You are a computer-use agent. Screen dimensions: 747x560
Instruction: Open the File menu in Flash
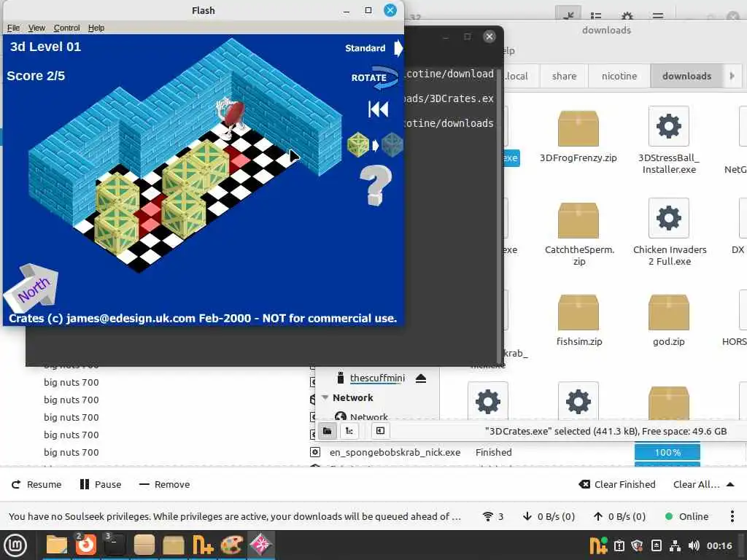(13, 28)
